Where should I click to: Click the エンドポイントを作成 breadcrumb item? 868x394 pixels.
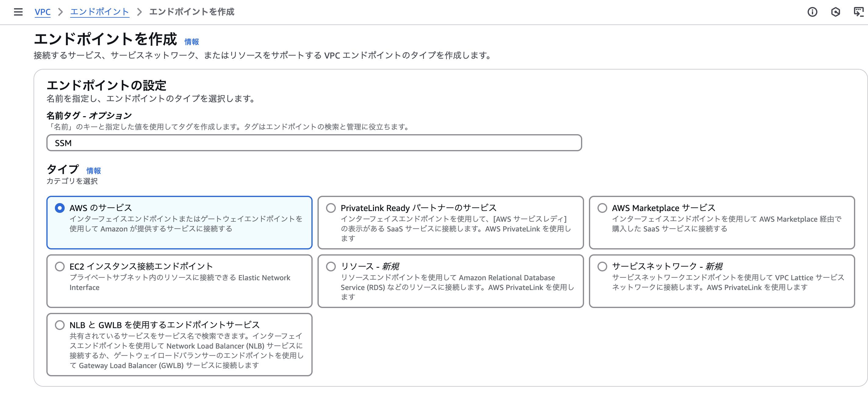point(192,12)
